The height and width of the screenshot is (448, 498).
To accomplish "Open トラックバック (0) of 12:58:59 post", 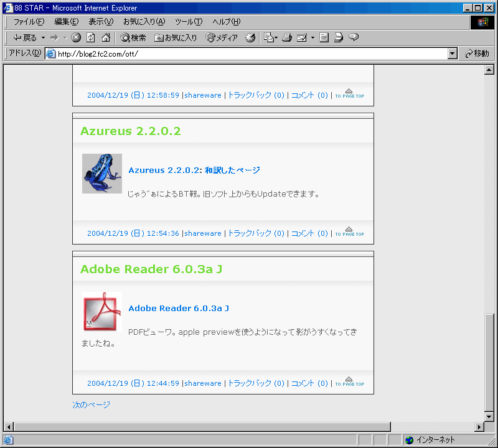I will point(256,95).
